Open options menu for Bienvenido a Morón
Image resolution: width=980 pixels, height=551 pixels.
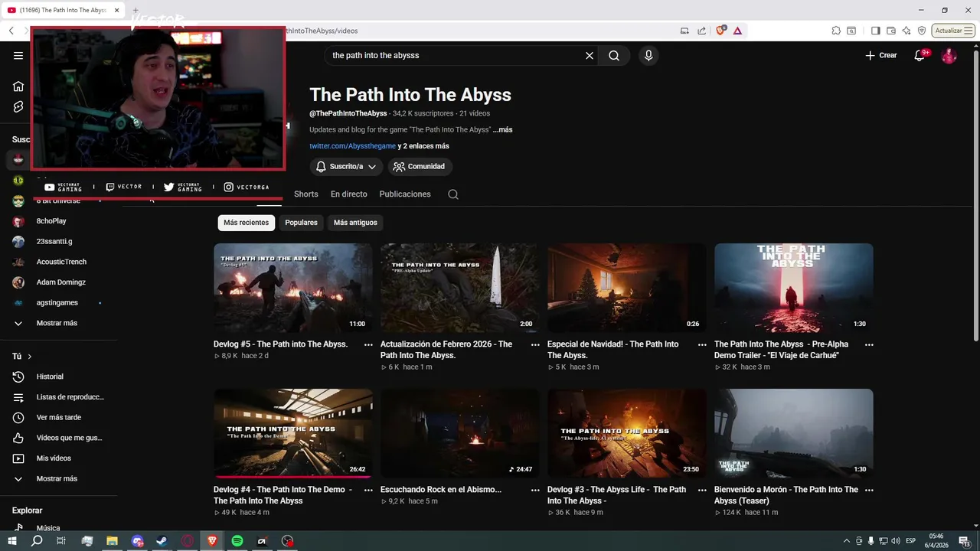pos(869,491)
